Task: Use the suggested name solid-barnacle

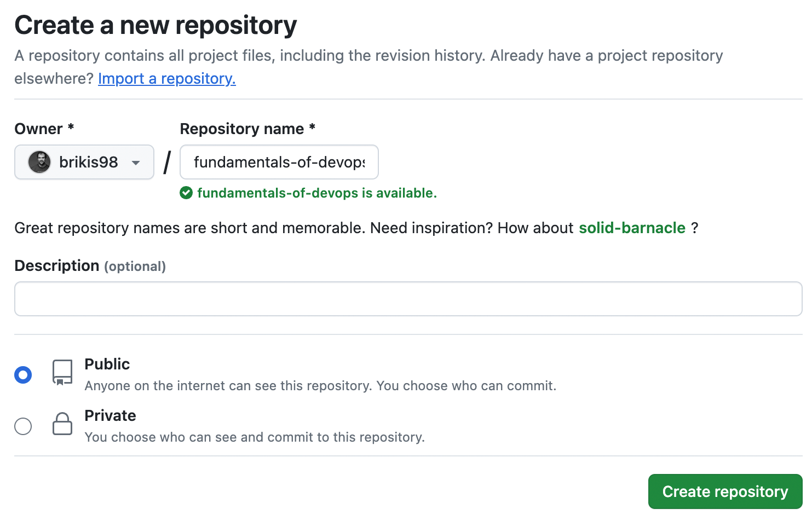Action: pyautogui.click(x=632, y=228)
